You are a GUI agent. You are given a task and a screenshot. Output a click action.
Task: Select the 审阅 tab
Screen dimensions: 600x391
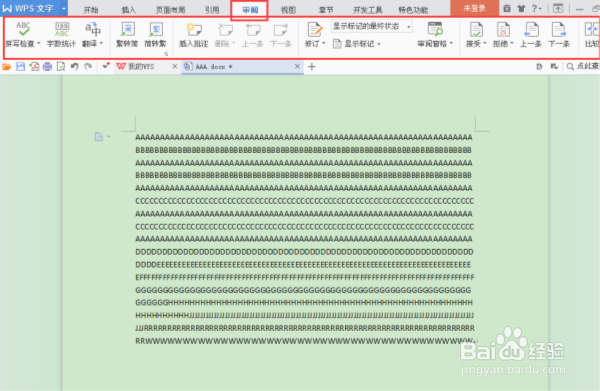(x=250, y=10)
